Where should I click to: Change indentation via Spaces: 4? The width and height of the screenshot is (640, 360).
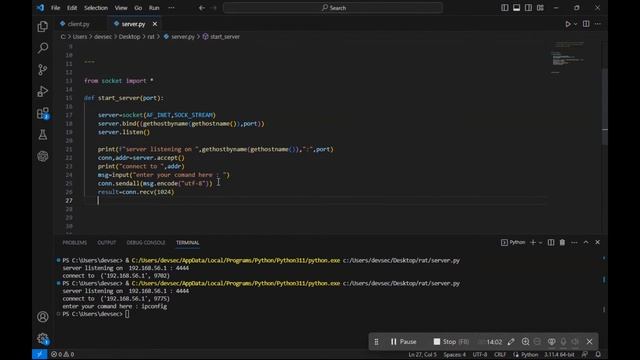(454, 354)
